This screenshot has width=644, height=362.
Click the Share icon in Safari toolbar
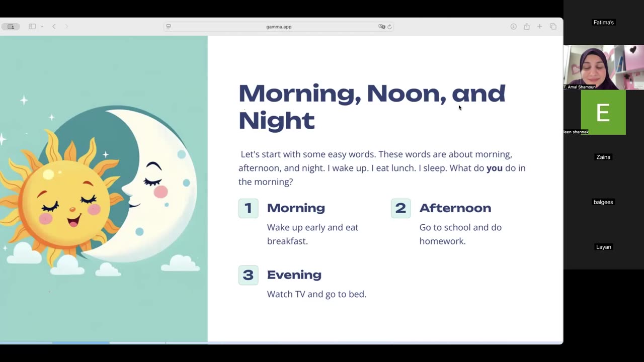527,27
